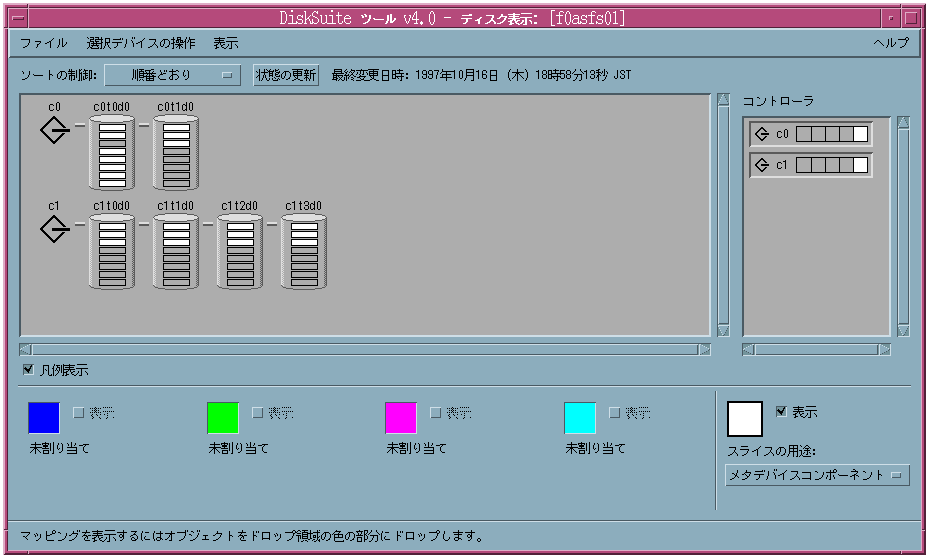Click the cyan drop-region color swatch
Image resolution: width=932 pixels, height=557 pixels.
[580, 418]
